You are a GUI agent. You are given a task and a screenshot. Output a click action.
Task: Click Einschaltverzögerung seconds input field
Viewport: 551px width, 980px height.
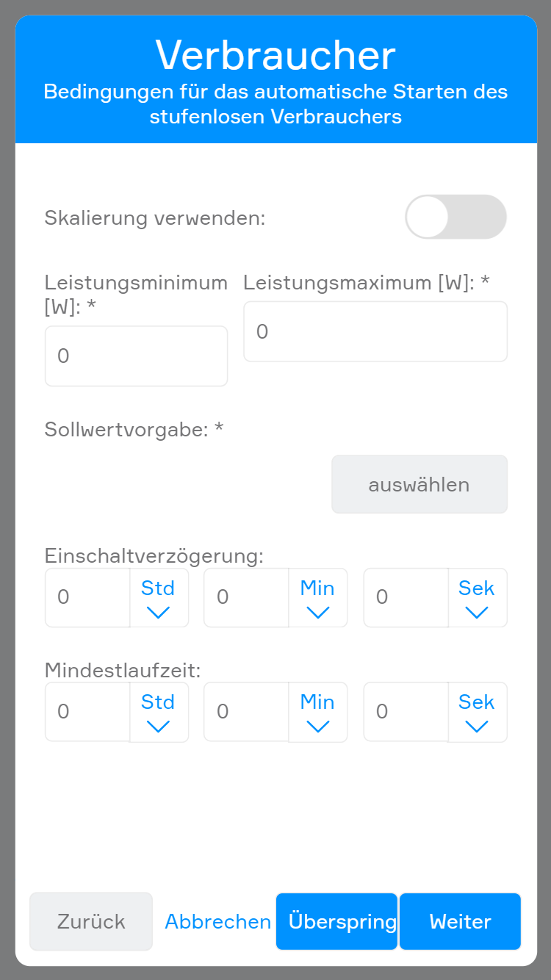tap(406, 597)
